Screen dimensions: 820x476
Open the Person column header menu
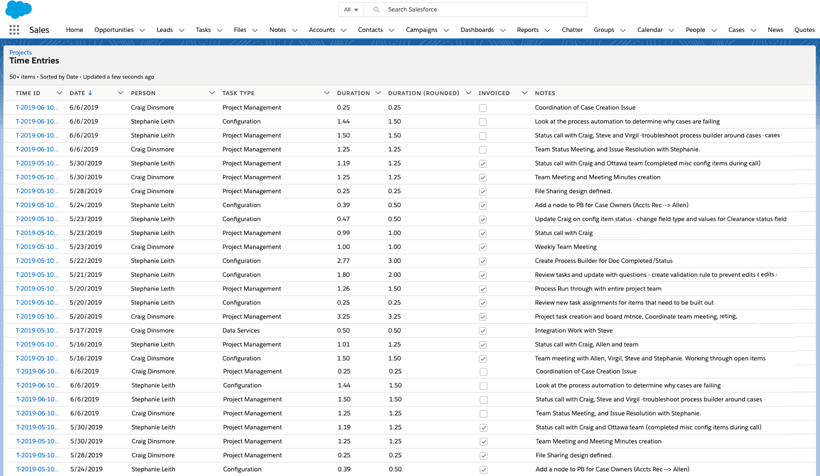(x=211, y=93)
